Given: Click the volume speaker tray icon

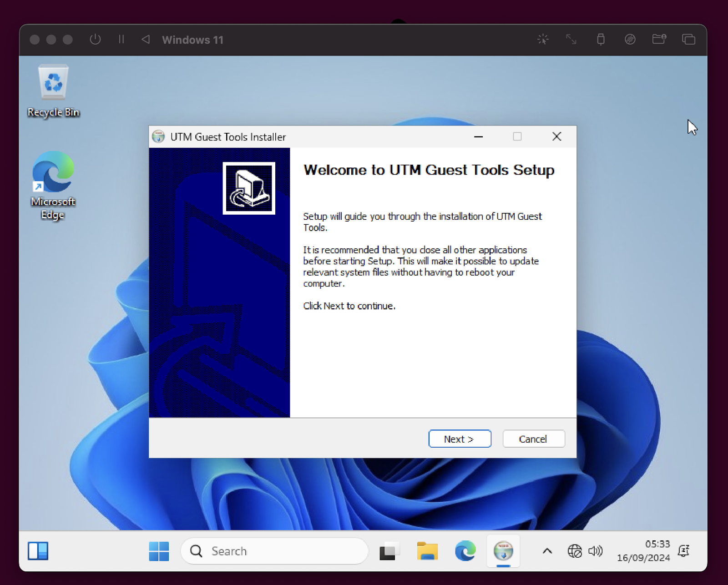Looking at the screenshot, I should [x=595, y=551].
